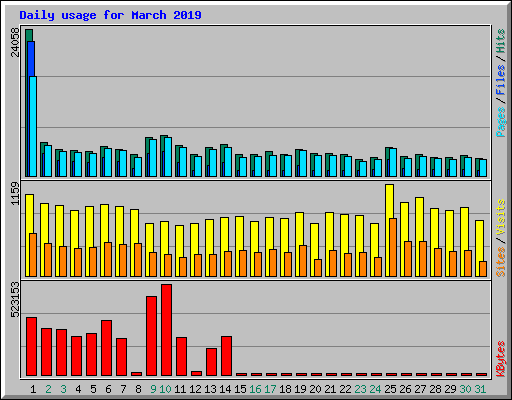This screenshot has height=400, width=512.
Task: Click the orange Sites bar for day 25
Action: coord(393,247)
